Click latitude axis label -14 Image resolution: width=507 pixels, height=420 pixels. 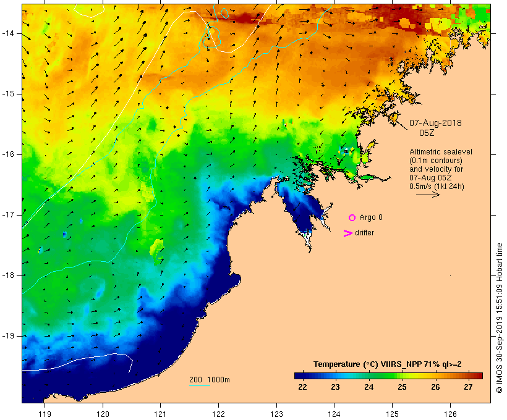pos(8,33)
